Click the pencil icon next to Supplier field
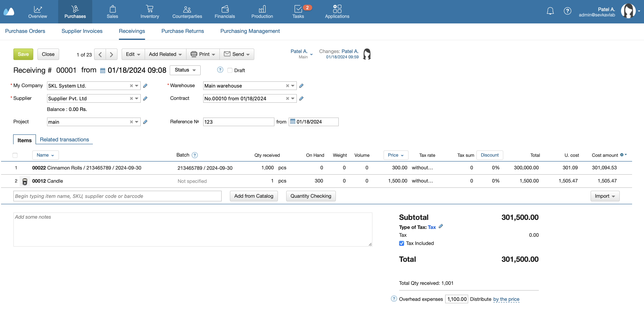This screenshot has width=644, height=314. (145, 98)
